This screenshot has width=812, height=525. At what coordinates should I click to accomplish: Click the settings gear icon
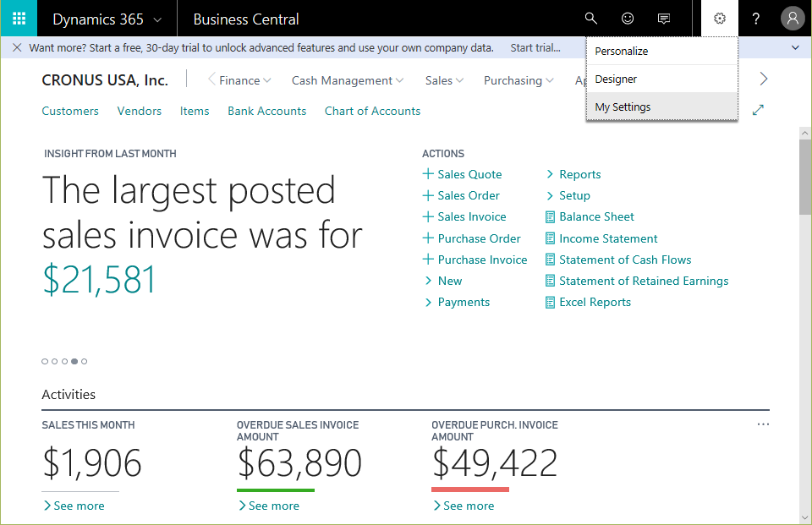tap(720, 19)
